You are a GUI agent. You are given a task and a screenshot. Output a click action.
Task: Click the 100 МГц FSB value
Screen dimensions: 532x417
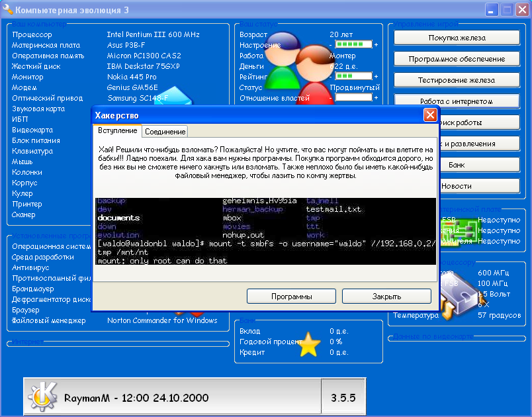pos(492,283)
